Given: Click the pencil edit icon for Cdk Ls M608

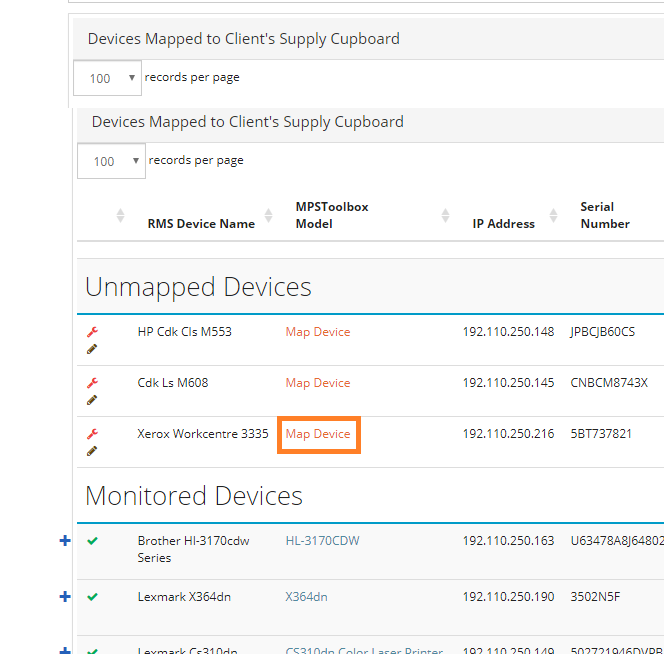Looking at the screenshot, I should (92, 399).
